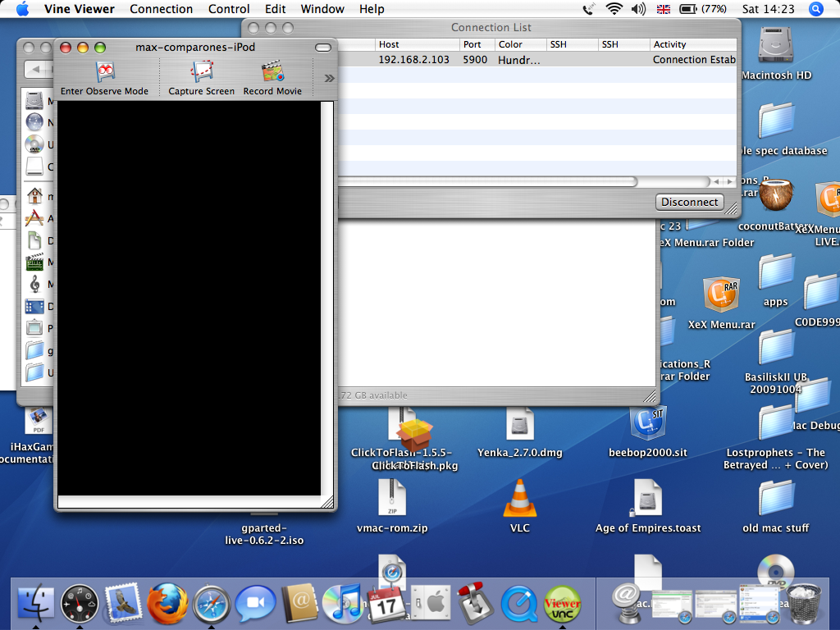The width and height of the screenshot is (840, 630).
Task: Open iCal from the Dock
Action: pyautogui.click(x=386, y=604)
